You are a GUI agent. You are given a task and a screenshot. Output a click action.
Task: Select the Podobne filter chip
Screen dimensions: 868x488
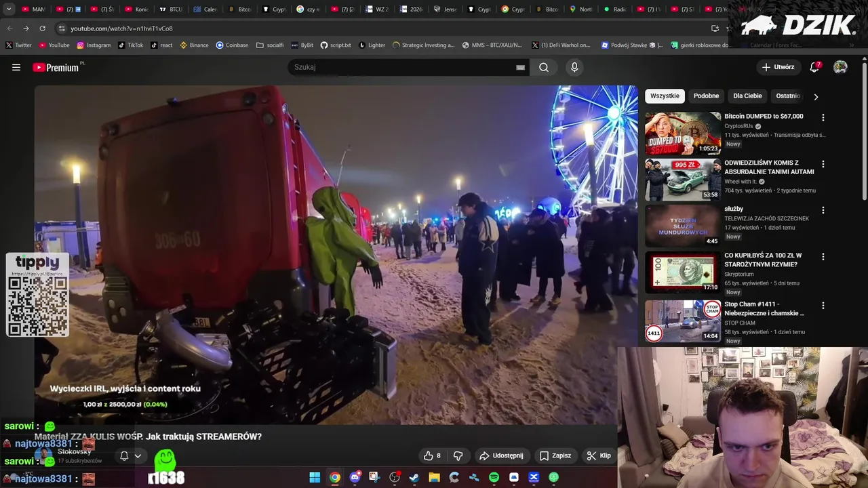click(x=706, y=96)
